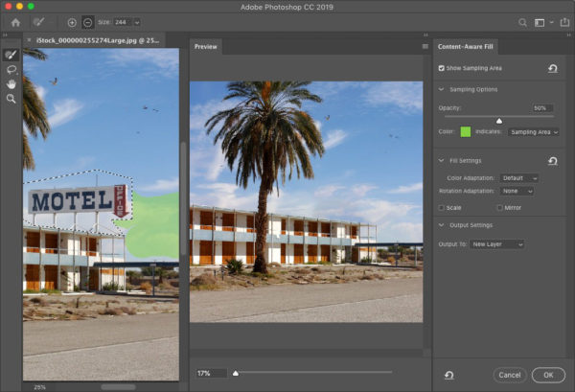Click the Cancel button
Image resolution: width=575 pixels, height=392 pixels.
click(x=509, y=375)
